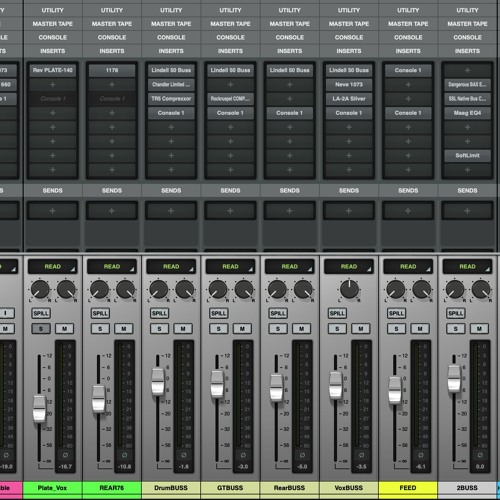
Task: Open READ automation dropdown on RearBUSS
Action: click(290, 267)
